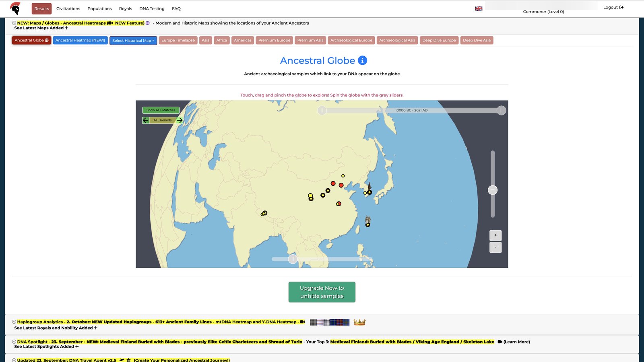Click the warrior figure marker near Okinawa

coord(367,219)
